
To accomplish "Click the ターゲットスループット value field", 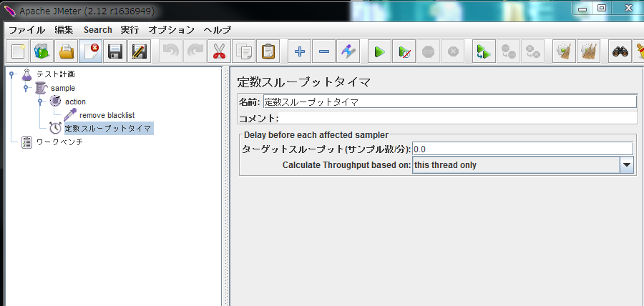I will pos(522,149).
